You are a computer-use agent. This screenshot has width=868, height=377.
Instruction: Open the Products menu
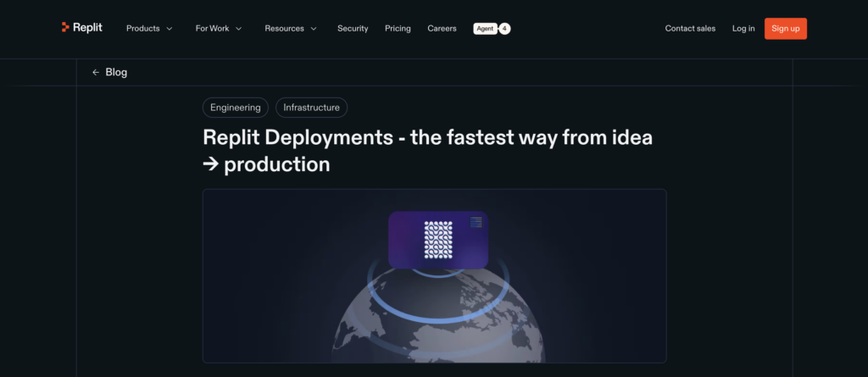point(149,29)
